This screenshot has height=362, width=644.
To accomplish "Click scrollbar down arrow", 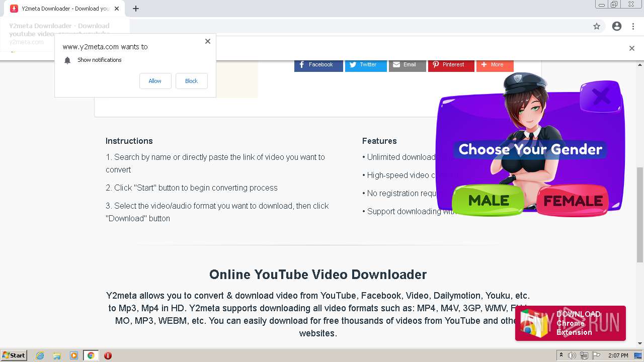I will (x=640, y=343).
